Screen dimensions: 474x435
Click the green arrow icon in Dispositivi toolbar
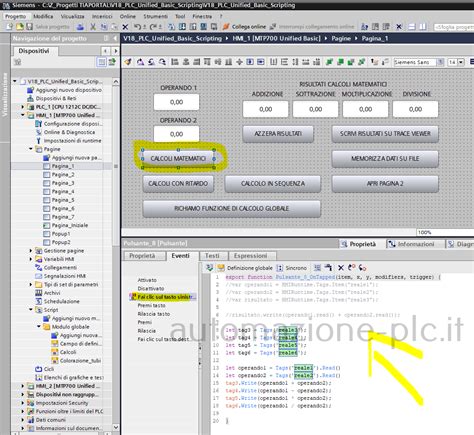[112, 62]
